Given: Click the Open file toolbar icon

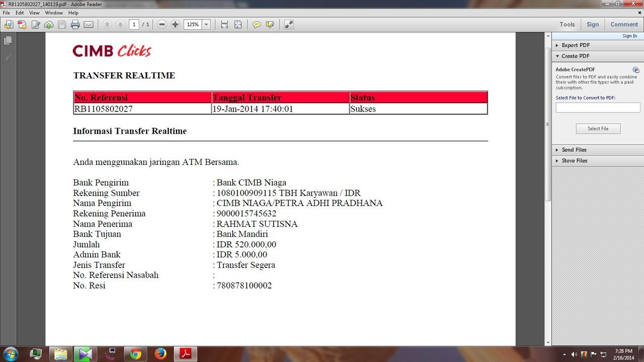Looking at the screenshot, I should pyautogui.click(x=9, y=24).
